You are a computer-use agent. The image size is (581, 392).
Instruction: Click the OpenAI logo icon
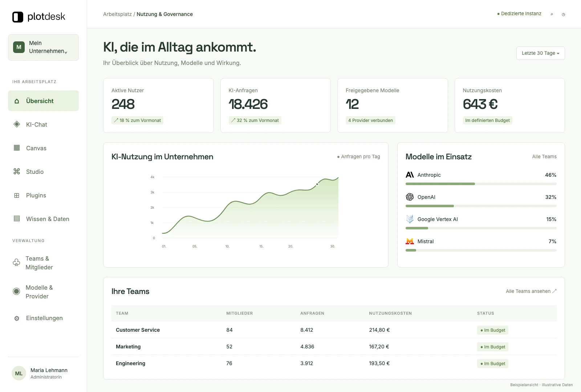click(x=410, y=197)
